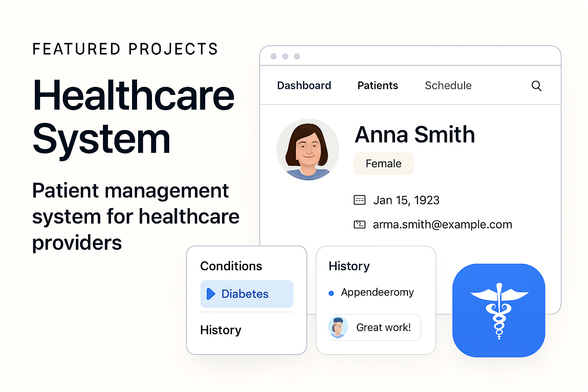Click the search magnifier icon
This screenshot has height=392, width=588.
(x=536, y=86)
